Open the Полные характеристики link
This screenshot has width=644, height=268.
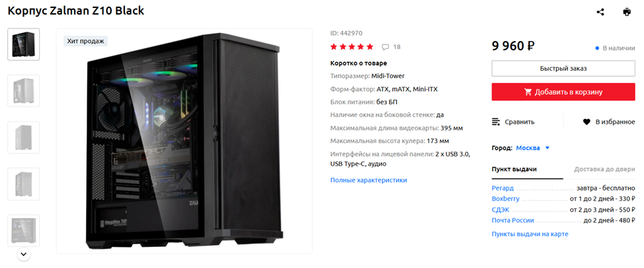368,180
